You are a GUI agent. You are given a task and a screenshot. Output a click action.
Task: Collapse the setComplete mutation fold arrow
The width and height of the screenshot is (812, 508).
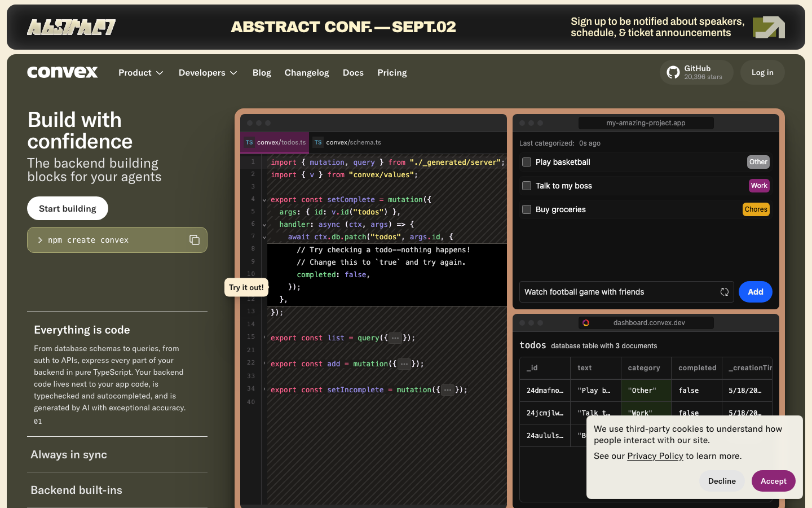(264, 200)
